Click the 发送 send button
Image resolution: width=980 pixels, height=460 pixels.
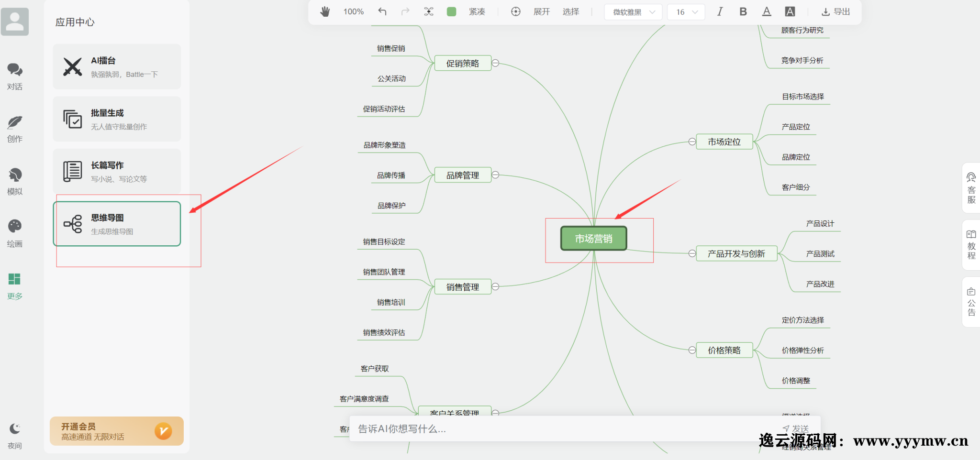click(x=796, y=428)
